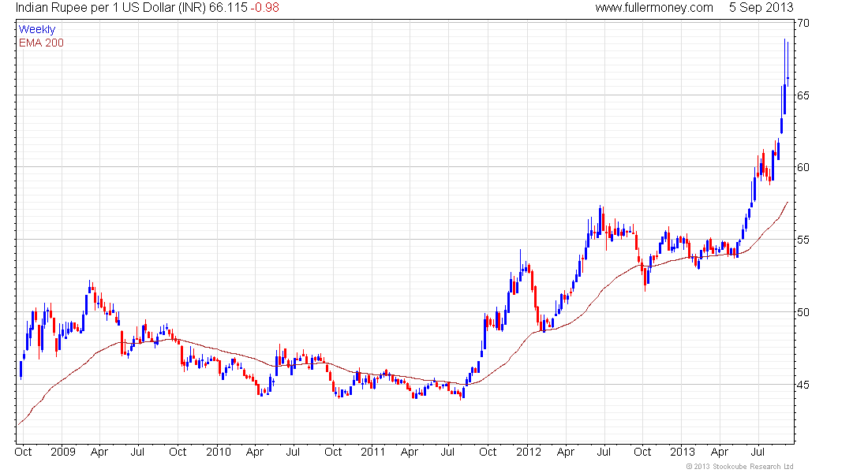This screenshot has height=473, width=868.
Task: Click the x-axis year label 2013
Action: click(682, 452)
